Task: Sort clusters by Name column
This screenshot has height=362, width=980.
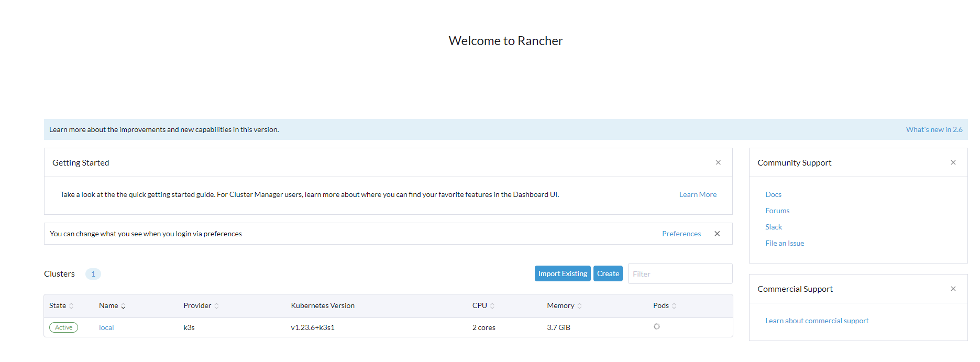Action: pos(112,305)
